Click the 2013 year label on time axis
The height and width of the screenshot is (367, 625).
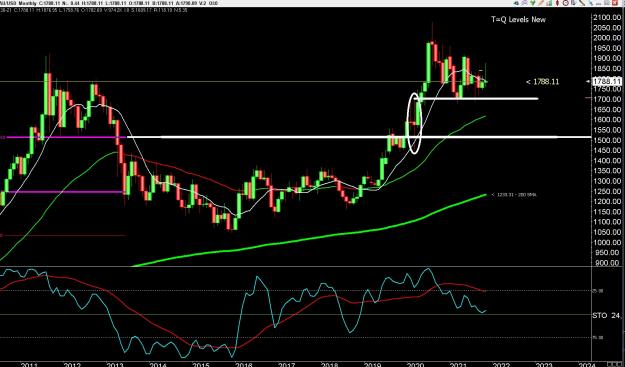(x=115, y=364)
